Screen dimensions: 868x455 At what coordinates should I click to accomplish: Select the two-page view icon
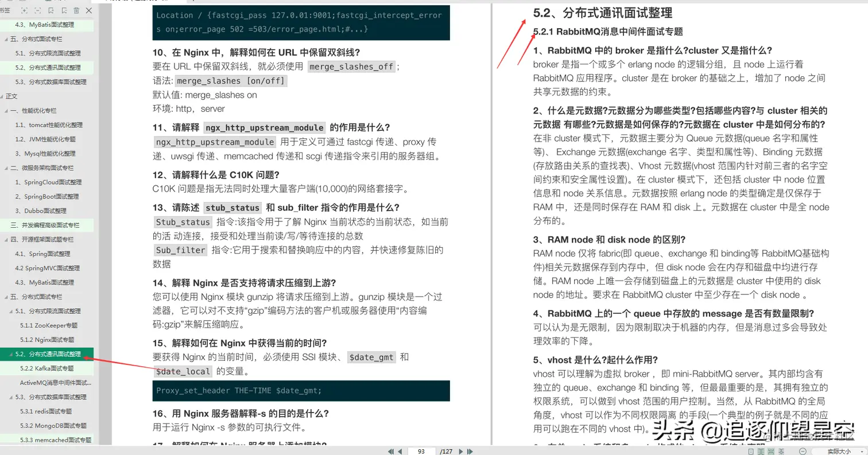click(x=762, y=451)
